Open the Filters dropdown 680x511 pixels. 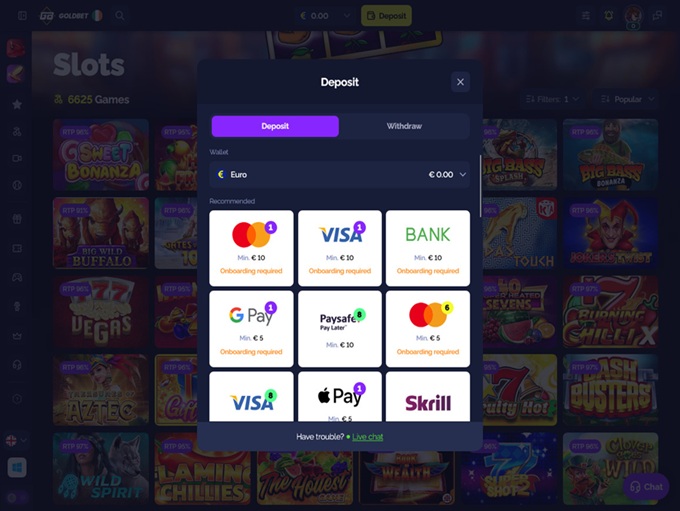pos(552,99)
